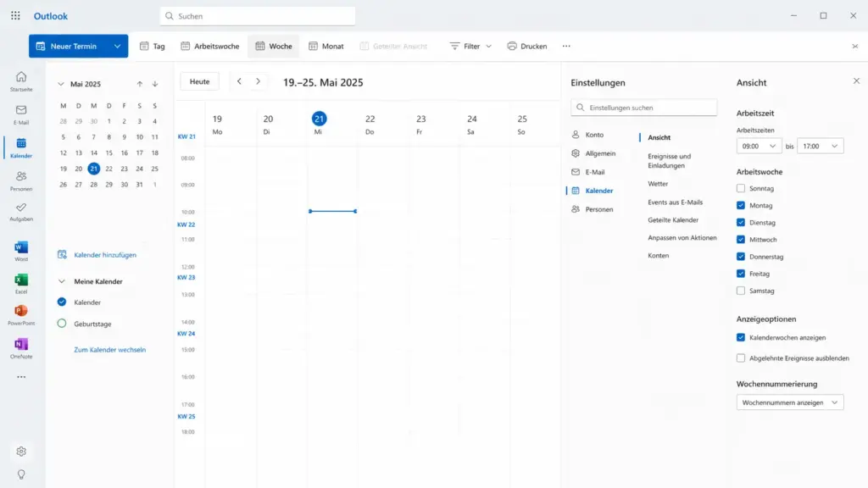Switch to Arbeitswoche view
This screenshot has width=868, height=488.
coord(210,46)
